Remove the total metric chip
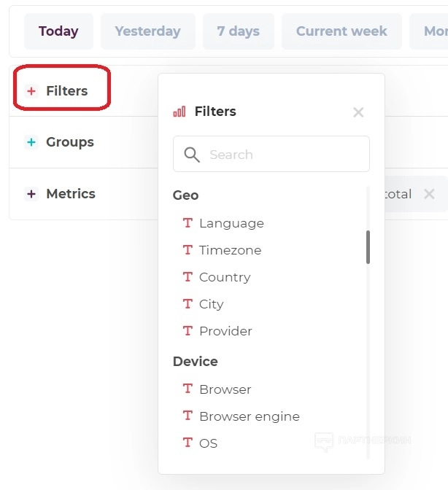 coord(429,194)
